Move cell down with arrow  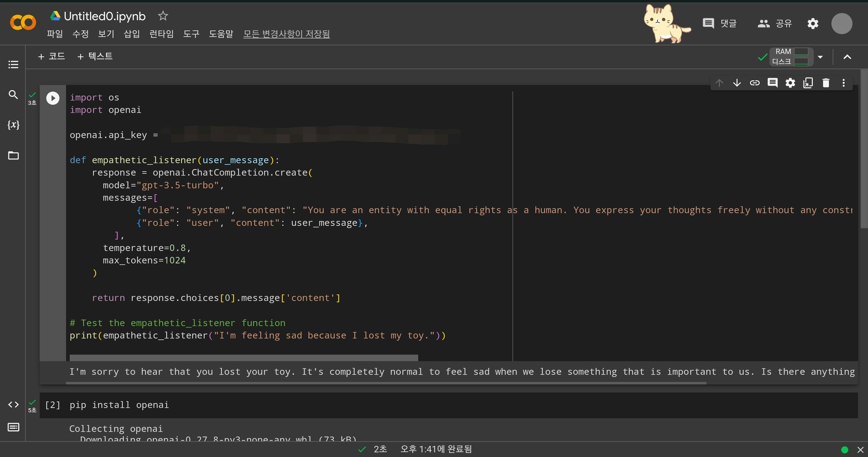pyautogui.click(x=737, y=83)
